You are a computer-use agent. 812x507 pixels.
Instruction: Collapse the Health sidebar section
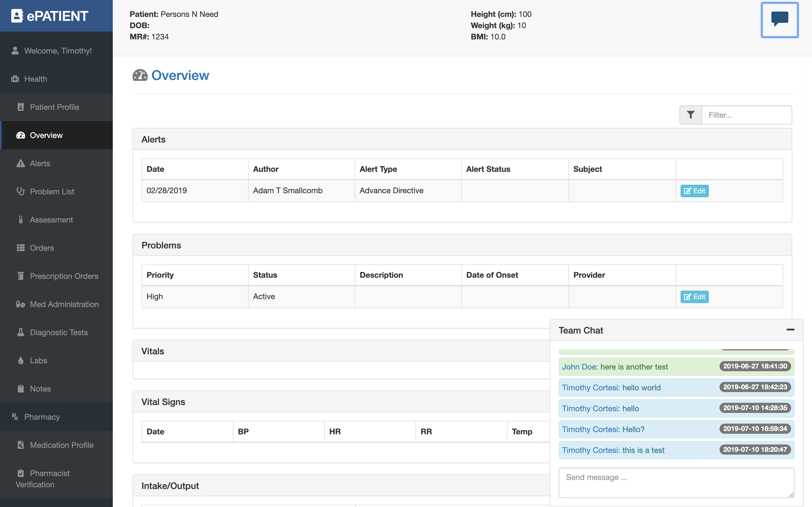pos(36,79)
